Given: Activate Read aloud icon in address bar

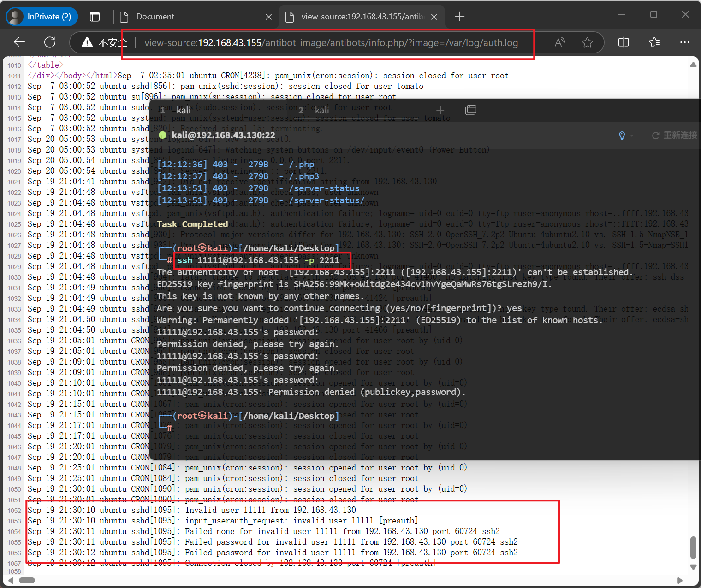Looking at the screenshot, I should click(560, 43).
